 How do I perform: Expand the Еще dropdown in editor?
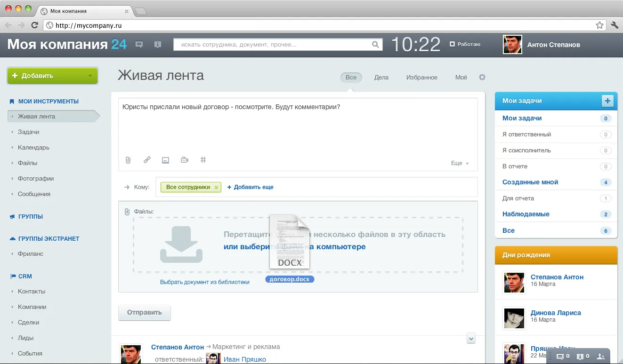[460, 163]
